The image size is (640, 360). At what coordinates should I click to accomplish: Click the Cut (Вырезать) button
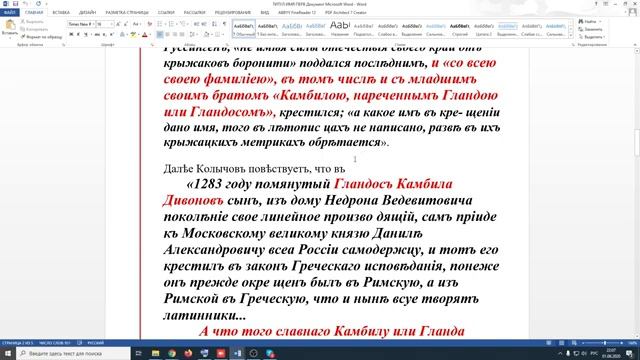32,22
